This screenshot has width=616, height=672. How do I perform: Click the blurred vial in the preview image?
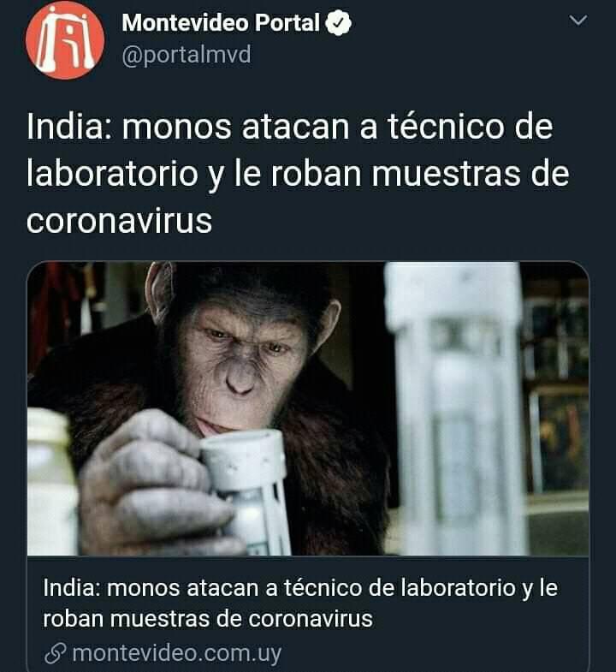click(x=455, y=408)
